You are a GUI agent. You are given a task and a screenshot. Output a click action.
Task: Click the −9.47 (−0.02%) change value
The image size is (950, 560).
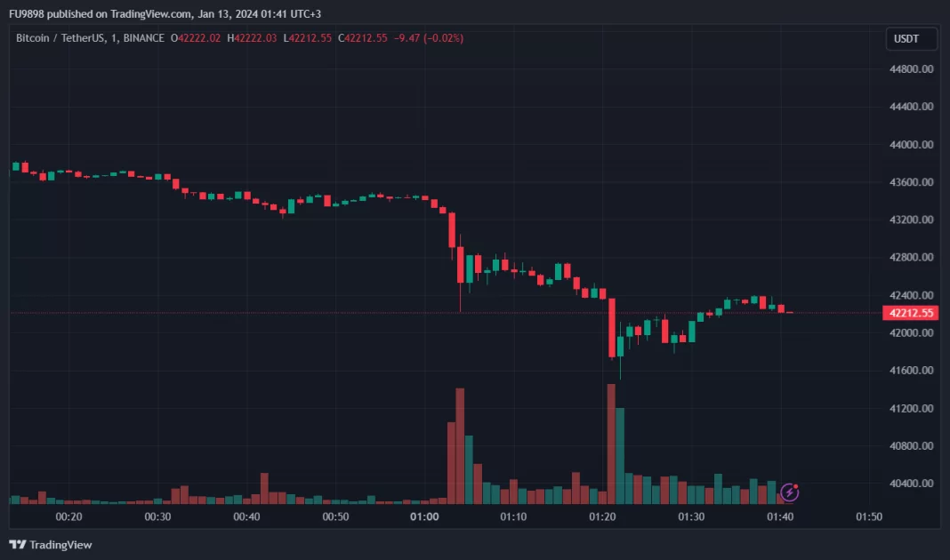pos(429,37)
